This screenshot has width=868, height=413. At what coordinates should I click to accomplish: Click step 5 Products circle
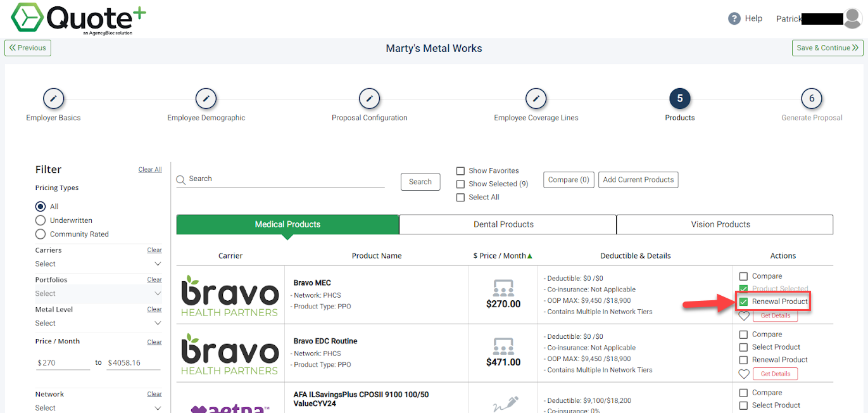click(x=680, y=99)
